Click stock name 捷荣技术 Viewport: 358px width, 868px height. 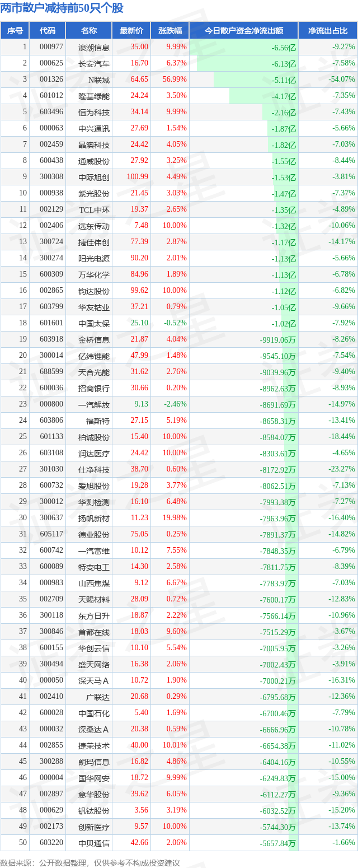[x=94, y=745]
